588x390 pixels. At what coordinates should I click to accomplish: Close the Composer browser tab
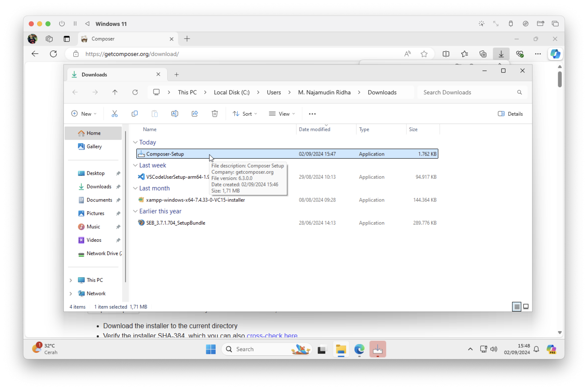coord(171,39)
